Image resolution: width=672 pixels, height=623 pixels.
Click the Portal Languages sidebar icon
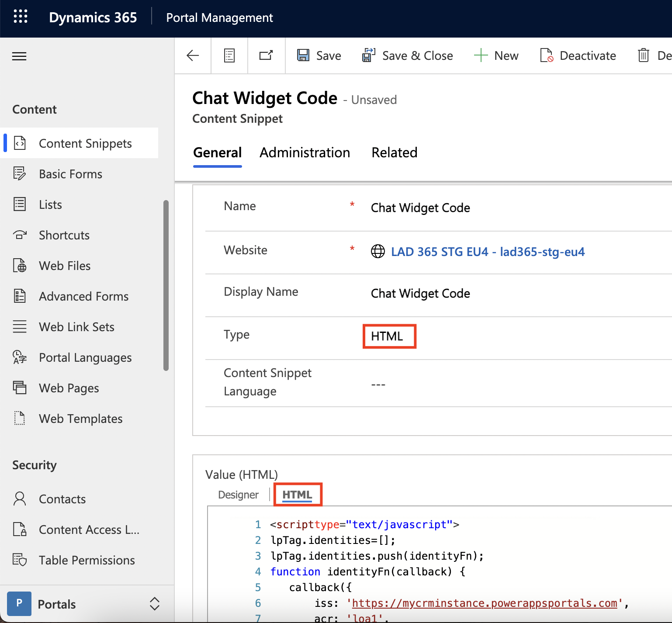20,357
